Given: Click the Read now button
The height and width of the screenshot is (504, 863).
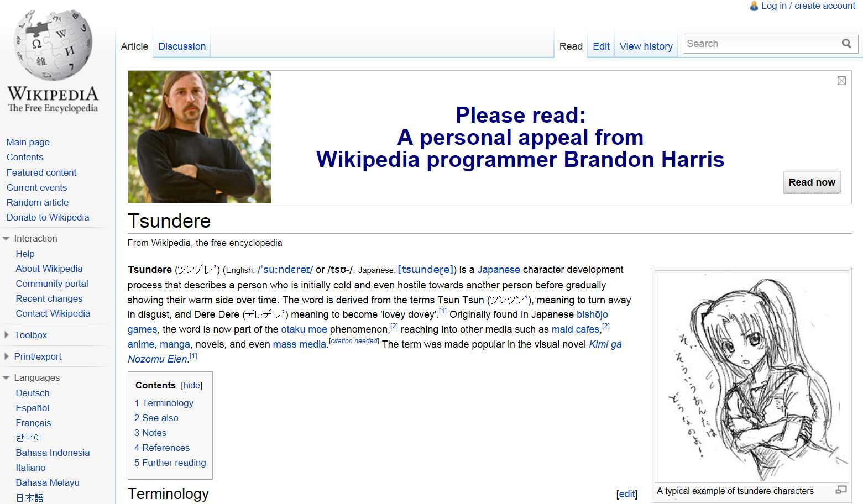Looking at the screenshot, I should (812, 182).
